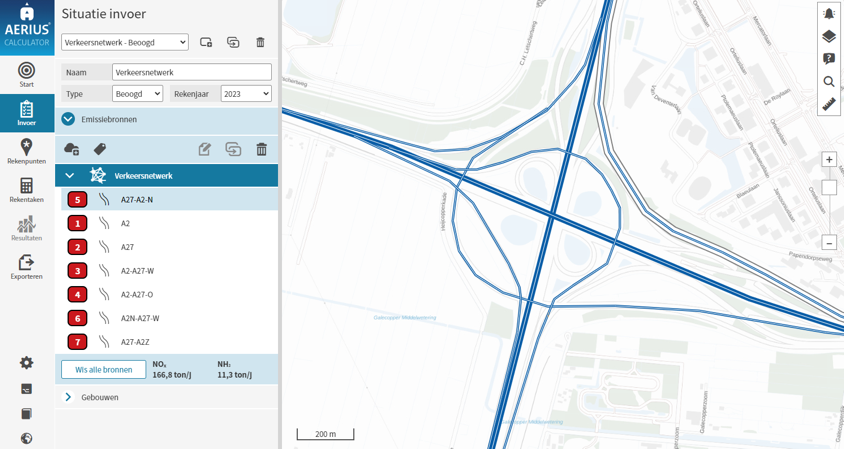Open the settings gear icon
Viewport: 844px width, 449px height.
tap(26, 363)
